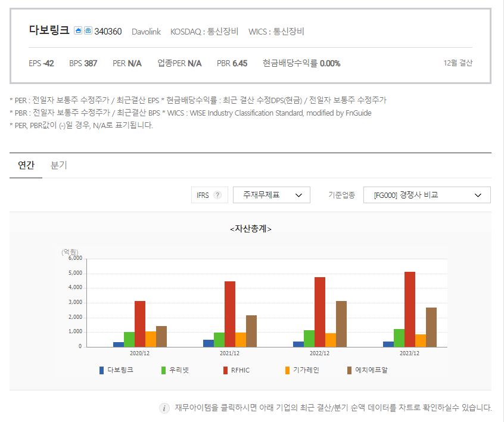Click the 에치에프알 brown bar for 2022/12
The height and width of the screenshot is (422, 504).
(341, 324)
